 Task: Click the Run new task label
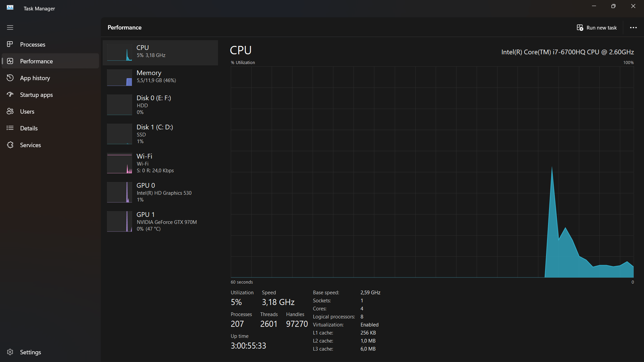coord(602,28)
